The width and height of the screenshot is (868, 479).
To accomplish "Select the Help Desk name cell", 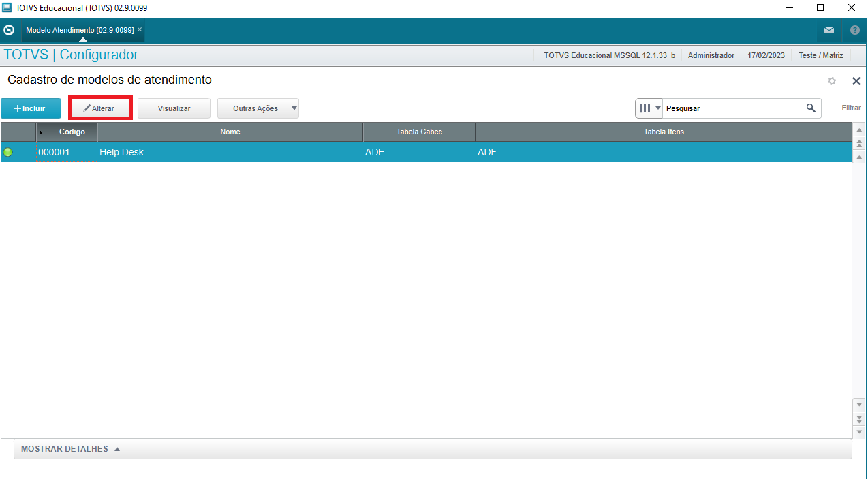I will click(x=230, y=152).
